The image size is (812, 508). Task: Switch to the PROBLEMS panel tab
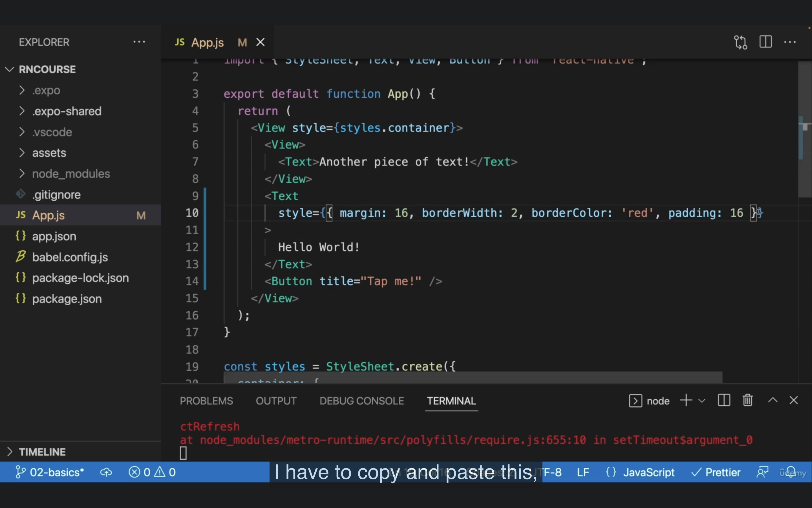pos(206,401)
